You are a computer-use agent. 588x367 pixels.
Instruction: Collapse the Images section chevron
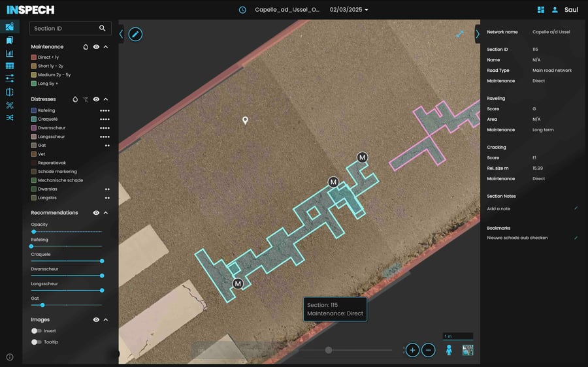click(106, 320)
